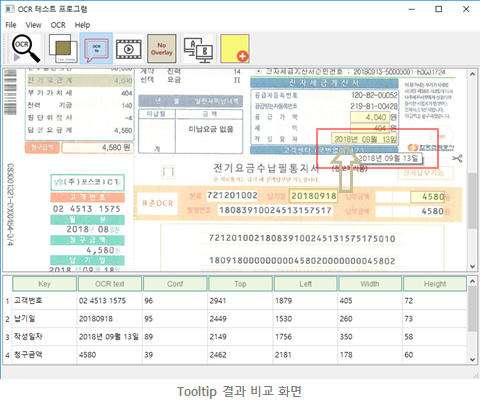Image resolution: width=481 pixels, height=406 pixels.
Task: Click OCR text cell 2018년 09월 13일
Action: 110,337
